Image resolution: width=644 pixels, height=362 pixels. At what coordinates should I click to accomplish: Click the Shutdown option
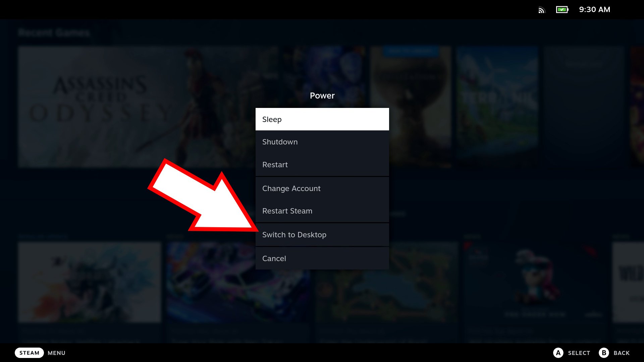[322, 141]
